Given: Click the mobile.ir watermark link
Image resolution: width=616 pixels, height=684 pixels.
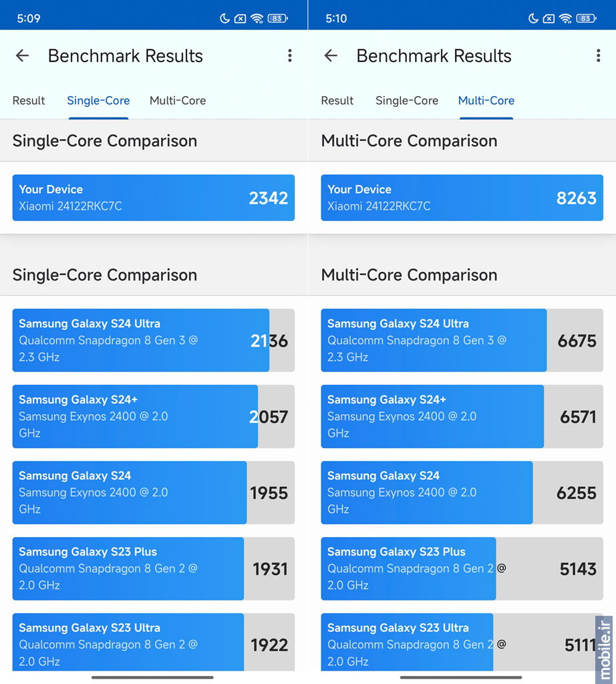Looking at the screenshot, I should pos(604,650).
